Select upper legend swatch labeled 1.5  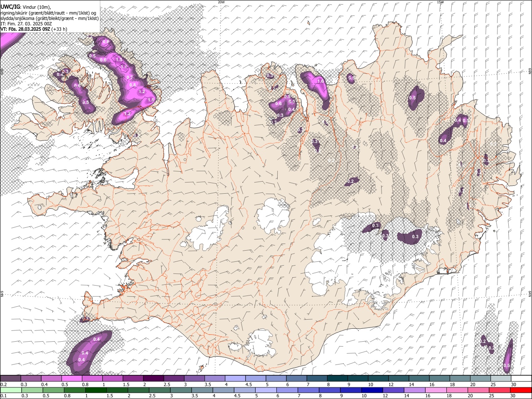(133, 378)
